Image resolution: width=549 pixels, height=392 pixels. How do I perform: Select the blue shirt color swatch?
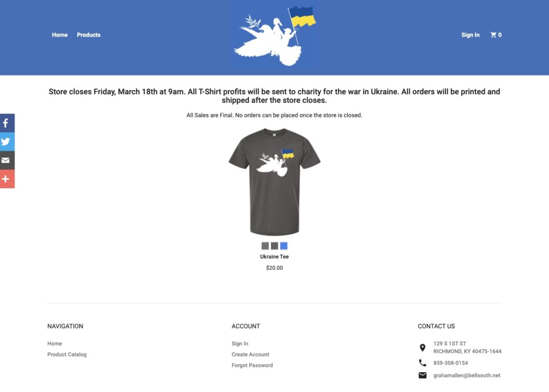284,246
